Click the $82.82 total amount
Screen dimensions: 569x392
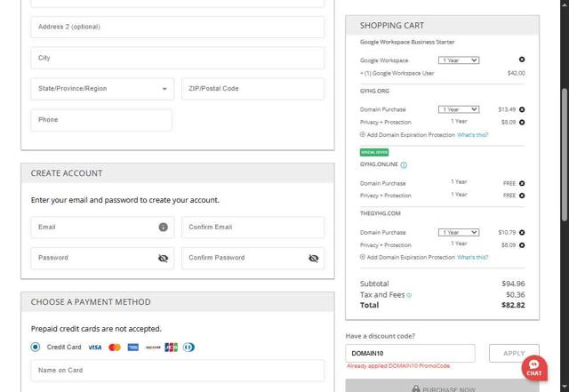[513, 305]
